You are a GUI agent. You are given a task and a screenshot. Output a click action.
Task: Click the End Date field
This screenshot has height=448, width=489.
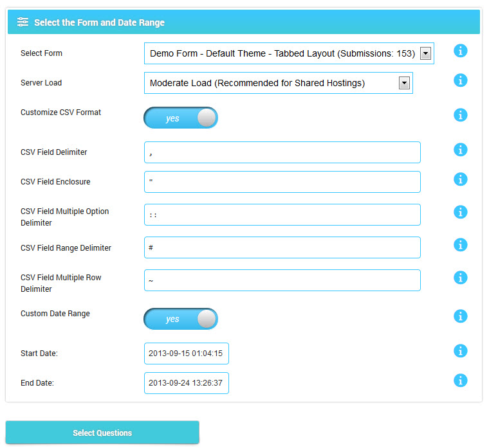(x=186, y=383)
